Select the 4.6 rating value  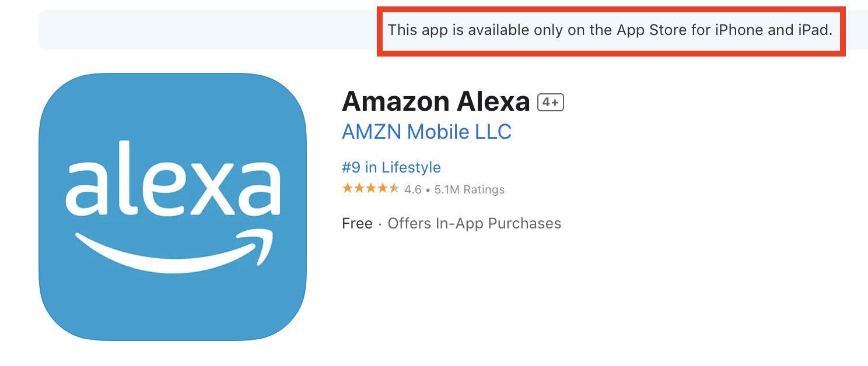pos(412,189)
